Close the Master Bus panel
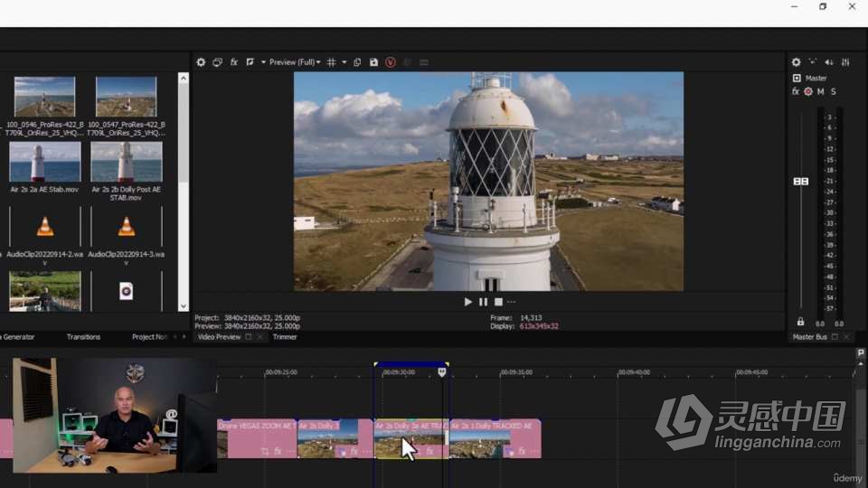Viewport: 868px width, 488px height. 846,337
